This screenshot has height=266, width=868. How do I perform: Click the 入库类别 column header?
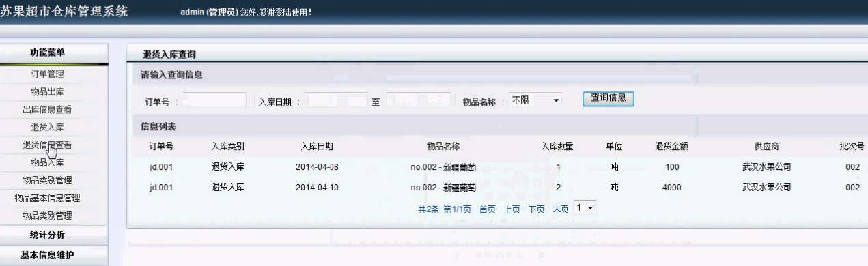point(228,147)
